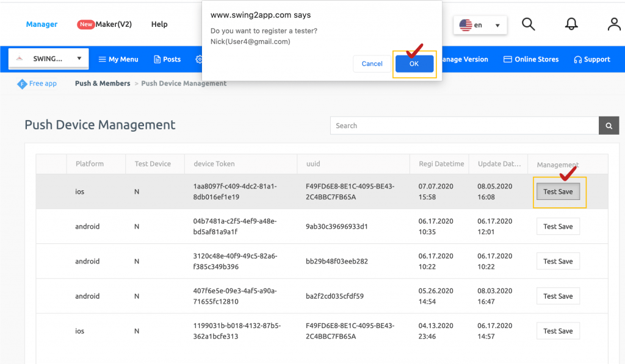
Task: Expand the 'en' language dropdown
Action: point(496,25)
